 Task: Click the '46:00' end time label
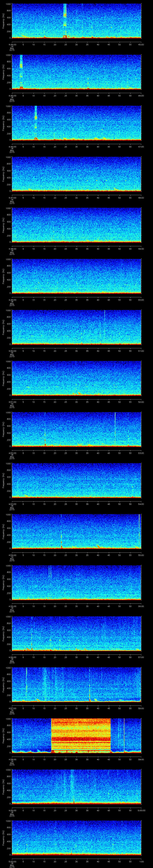click(141, 96)
